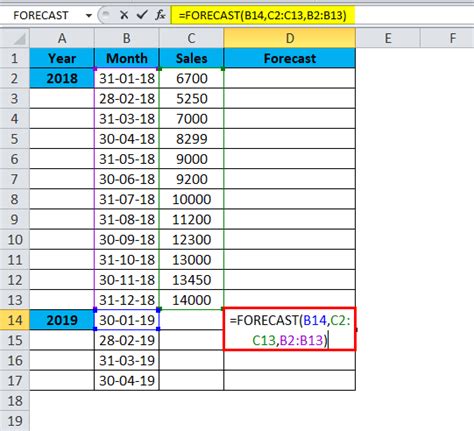Screen dimensions: 474x431
Task: Select row 19 header
Action: [15, 421]
